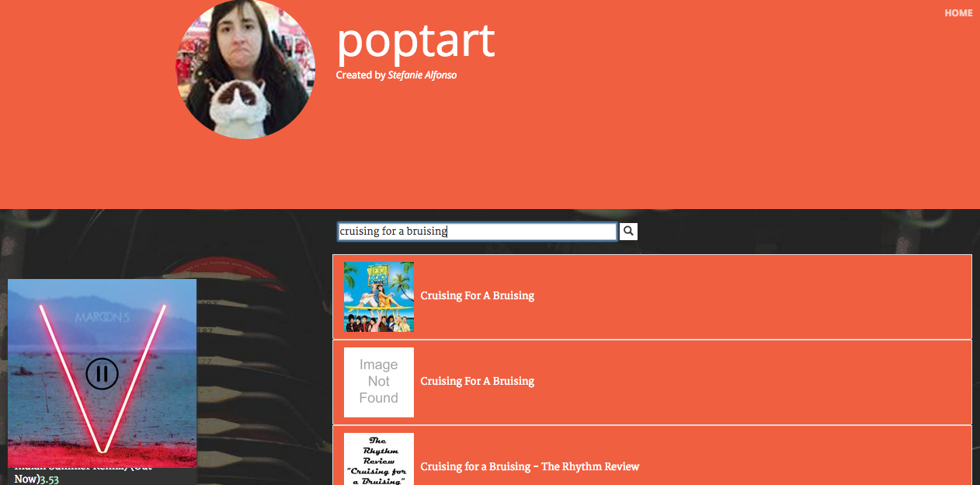980x485 pixels.
Task: Click the track duration 3.53 label
Action: 49,479
